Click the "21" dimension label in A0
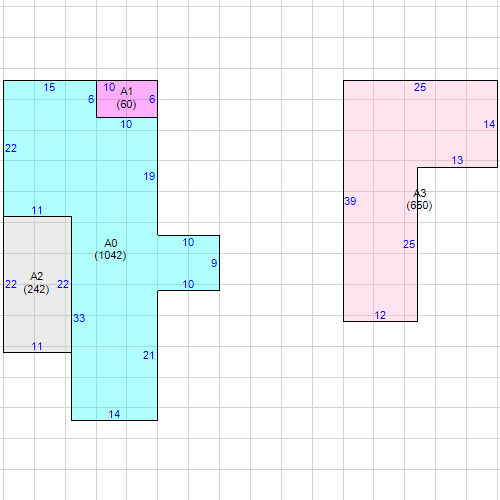500x500 pixels. pos(149,355)
